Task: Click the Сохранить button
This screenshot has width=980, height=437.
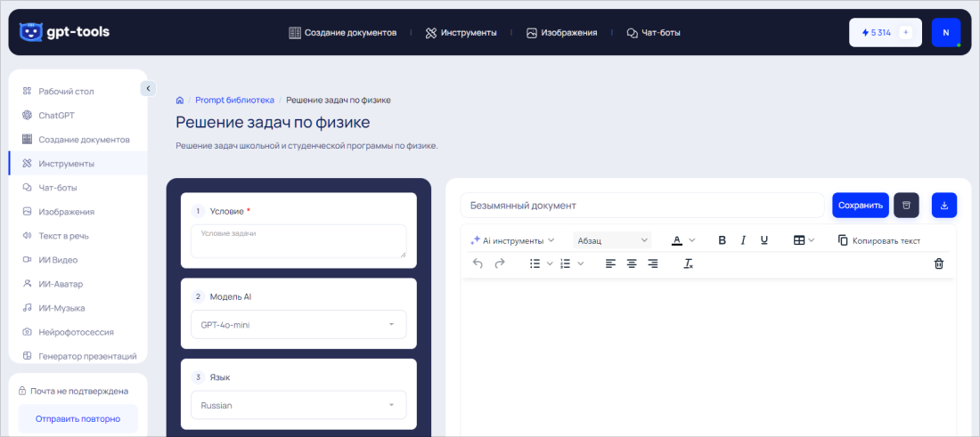Action: point(861,205)
